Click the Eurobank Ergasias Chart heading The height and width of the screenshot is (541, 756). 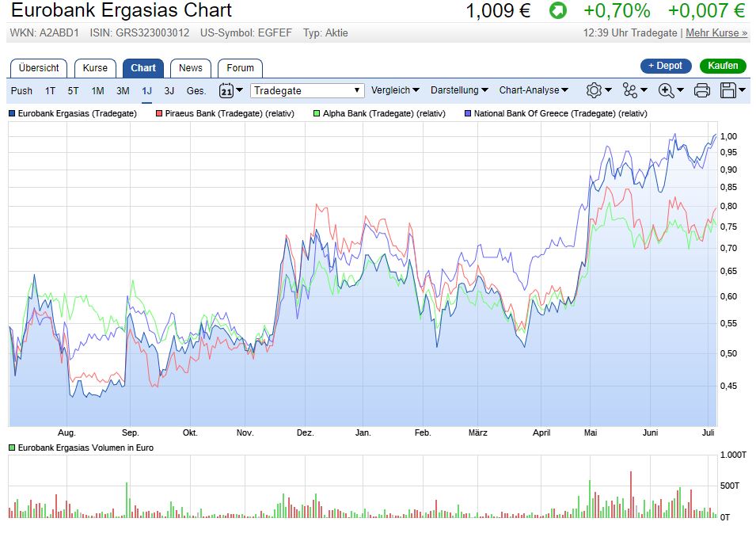[x=121, y=10]
